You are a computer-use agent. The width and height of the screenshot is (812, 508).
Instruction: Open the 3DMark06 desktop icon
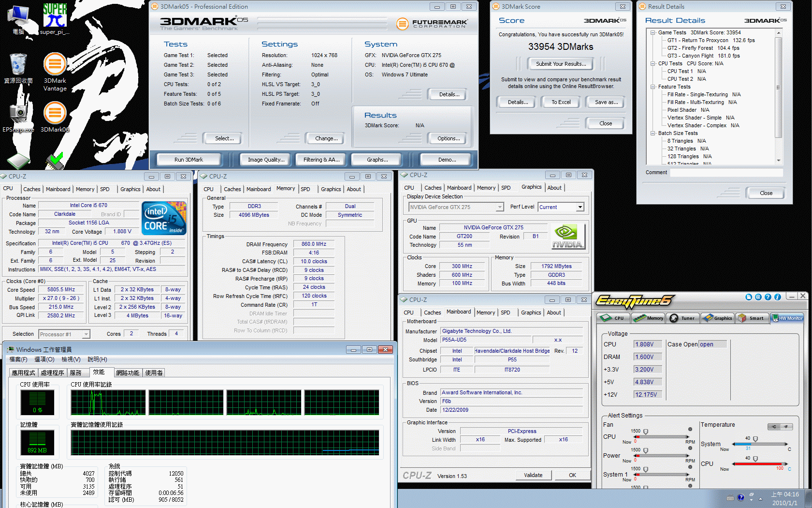55,113
